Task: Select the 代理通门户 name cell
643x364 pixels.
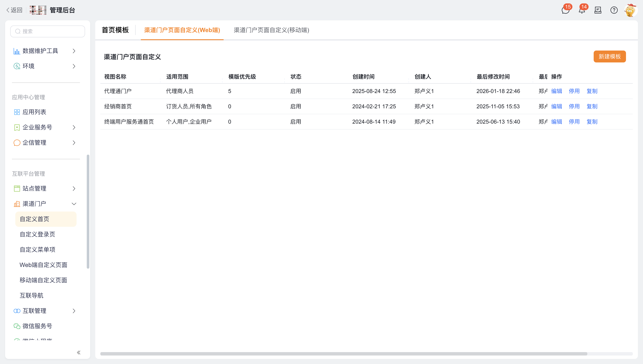Action: pos(118,91)
